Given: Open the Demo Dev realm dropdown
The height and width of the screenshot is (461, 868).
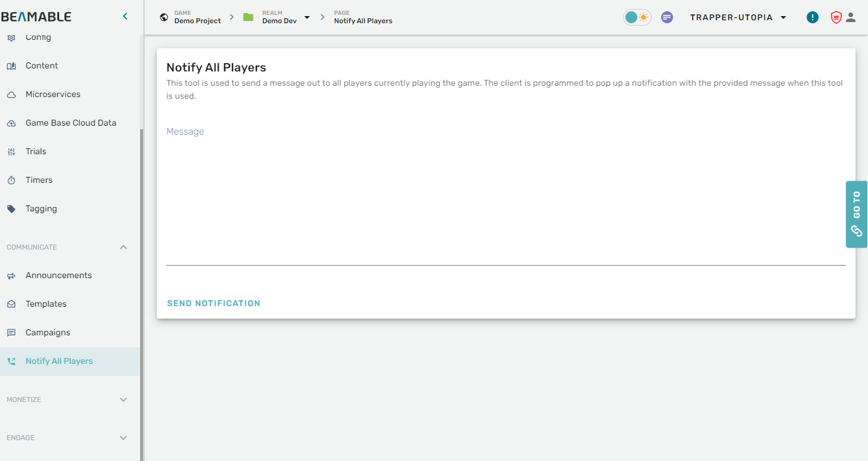Looking at the screenshot, I should click(x=307, y=18).
